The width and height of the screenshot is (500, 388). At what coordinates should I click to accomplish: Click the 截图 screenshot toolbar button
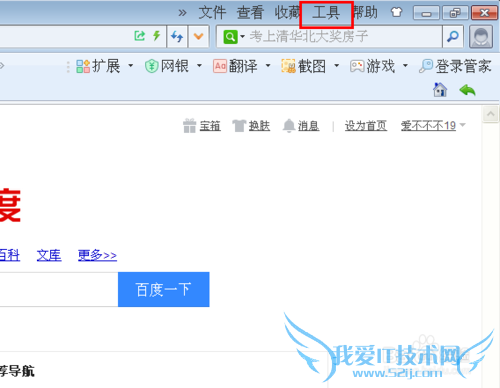click(304, 66)
